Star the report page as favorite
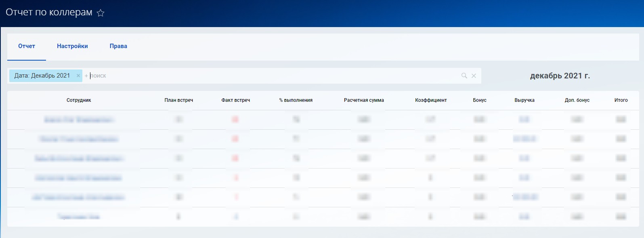644x238 pixels. click(x=101, y=13)
